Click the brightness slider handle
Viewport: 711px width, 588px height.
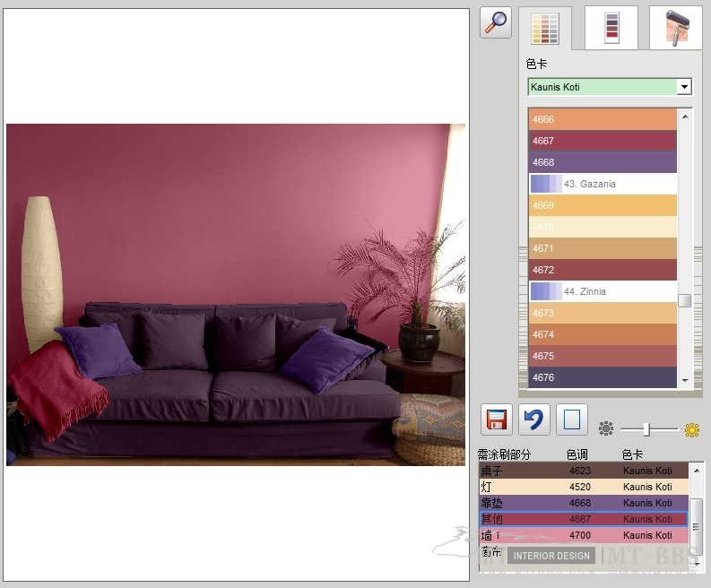[x=646, y=429]
